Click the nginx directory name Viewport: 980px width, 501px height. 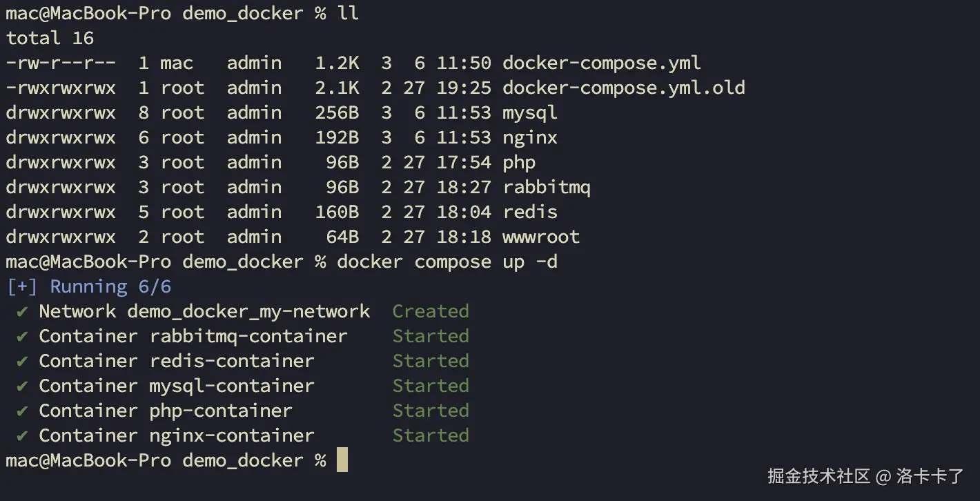[530, 138]
